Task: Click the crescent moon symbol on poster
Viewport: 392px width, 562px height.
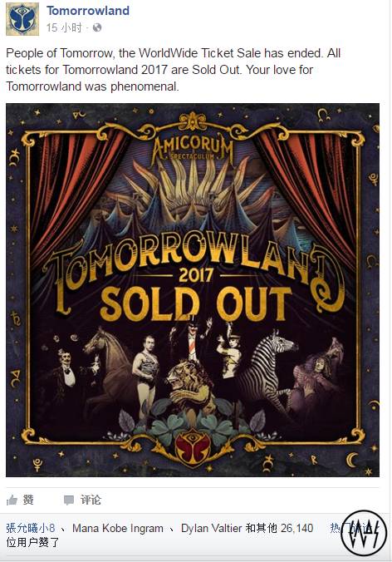Action: [x=353, y=460]
